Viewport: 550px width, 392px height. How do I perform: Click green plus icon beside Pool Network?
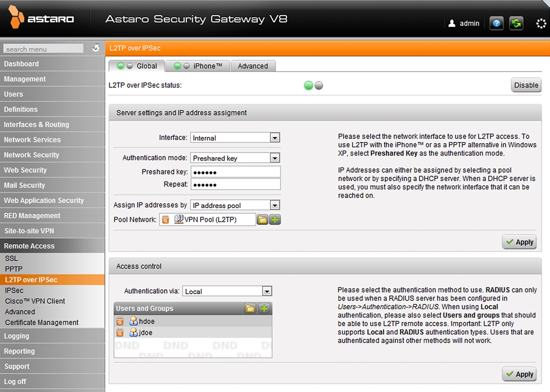coord(275,220)
